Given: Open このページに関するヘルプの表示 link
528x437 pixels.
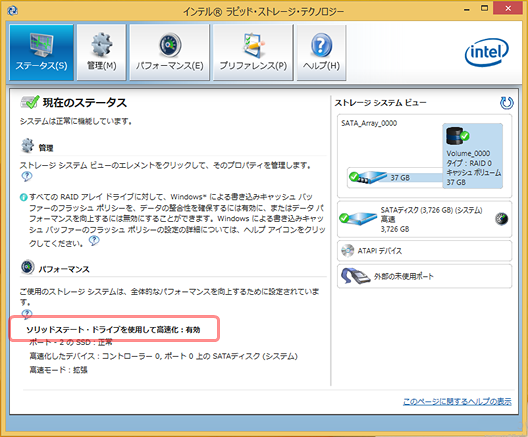Looking at the screenshot, I should click(457, 401).
